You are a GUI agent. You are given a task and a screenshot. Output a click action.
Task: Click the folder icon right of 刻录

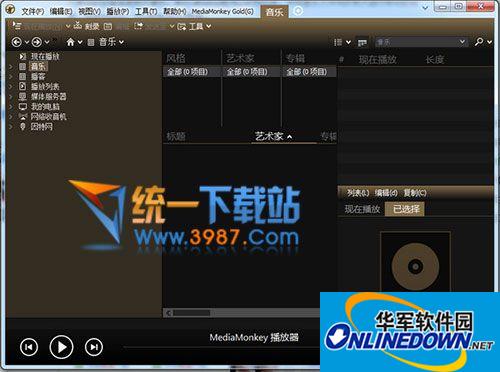coord(108,26)
